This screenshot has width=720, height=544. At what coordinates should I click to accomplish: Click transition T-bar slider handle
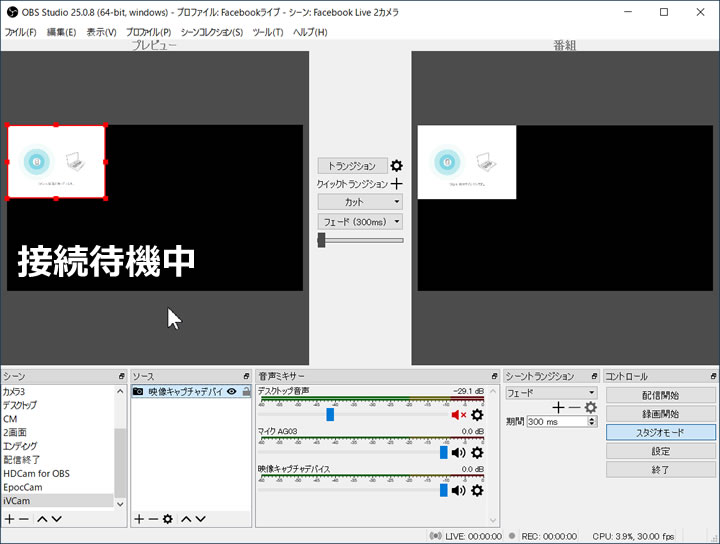[321, 240]
